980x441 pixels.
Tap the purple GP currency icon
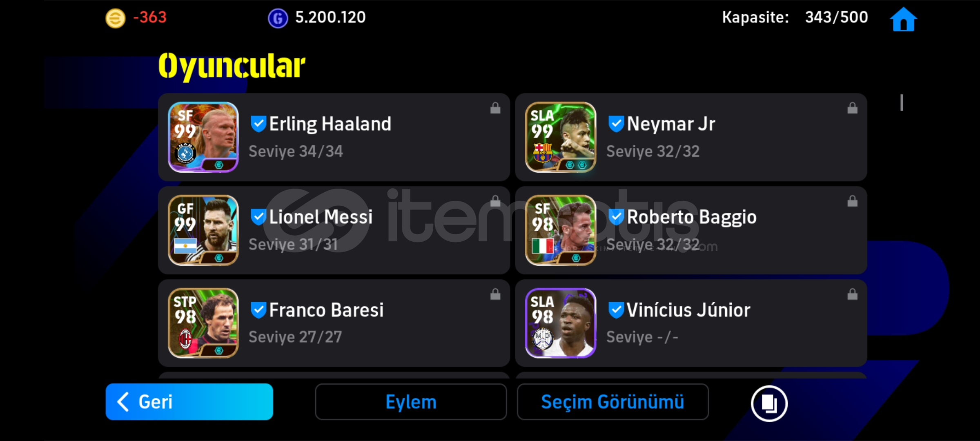278,18
